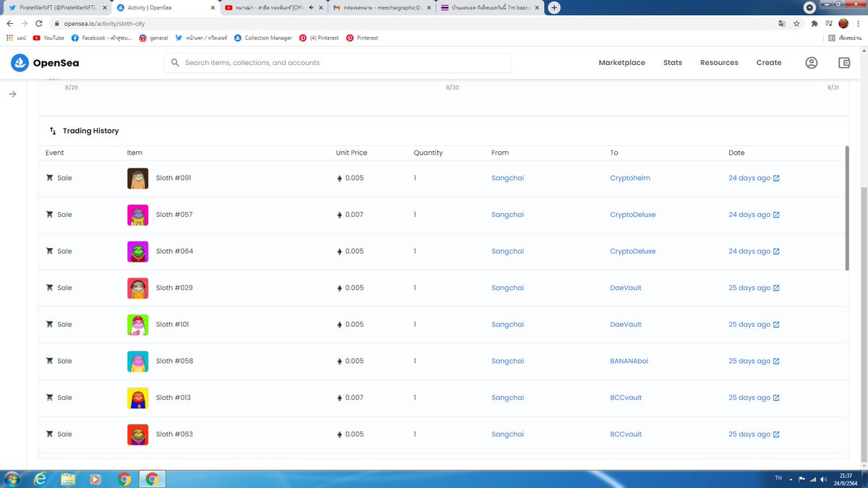The image size is (868, 488).
Task: Open Sloth #057 thumbnail image
Action: coord(137,215)
